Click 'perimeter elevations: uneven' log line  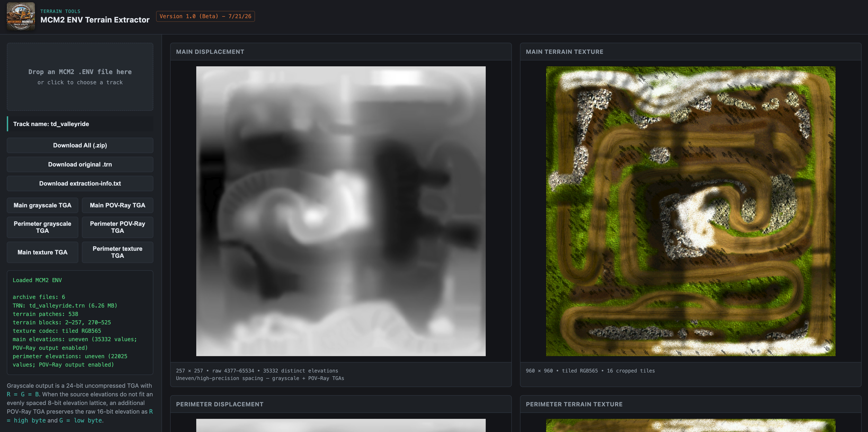click(70, 360)
